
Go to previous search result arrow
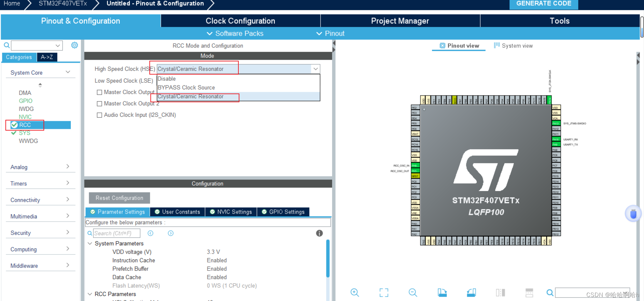(x=150, y=233)
